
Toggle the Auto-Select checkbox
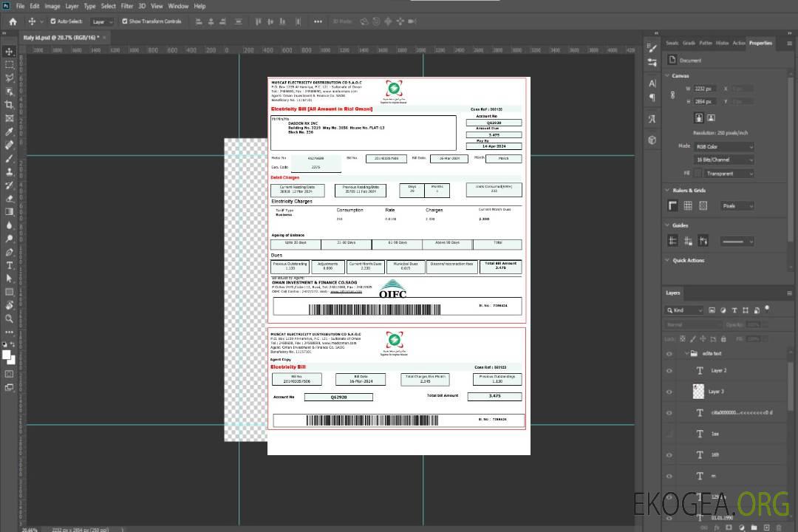click(x=53, y=21)
